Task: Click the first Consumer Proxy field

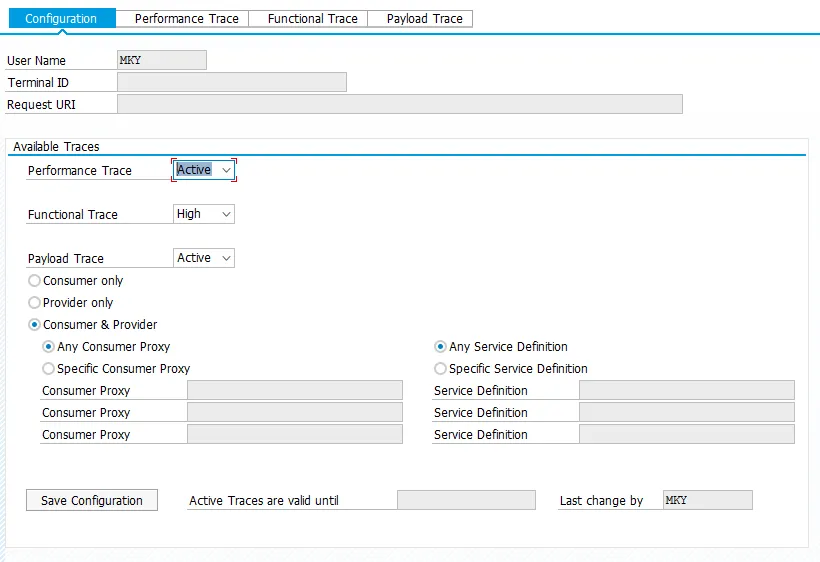Action: coord(295,391)
